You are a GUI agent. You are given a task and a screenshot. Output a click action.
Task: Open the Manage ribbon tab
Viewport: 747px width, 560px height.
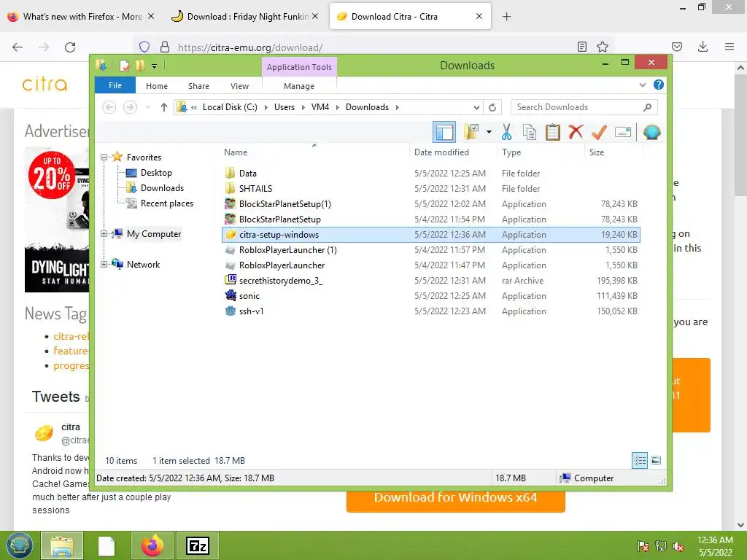(x=299, y=86)
